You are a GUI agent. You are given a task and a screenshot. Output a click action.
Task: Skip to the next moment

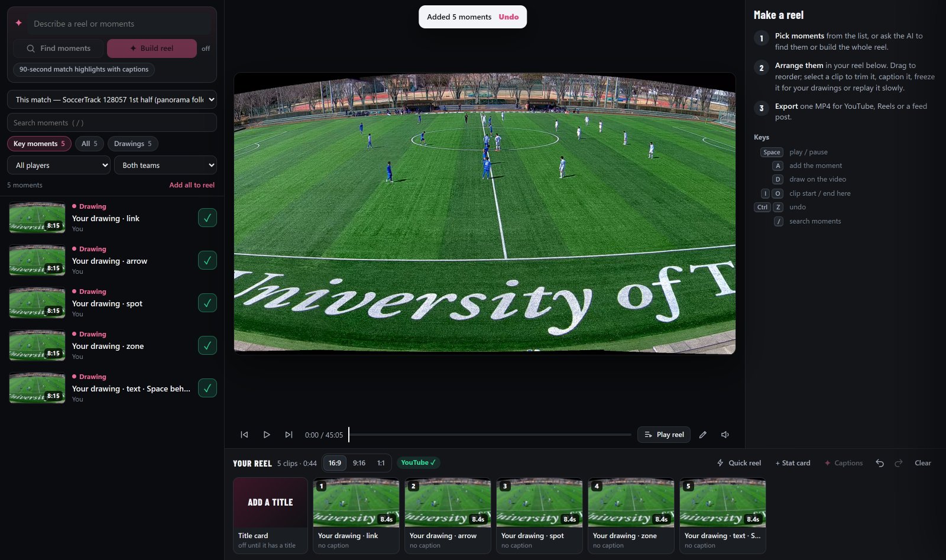(x=289, y=435)
